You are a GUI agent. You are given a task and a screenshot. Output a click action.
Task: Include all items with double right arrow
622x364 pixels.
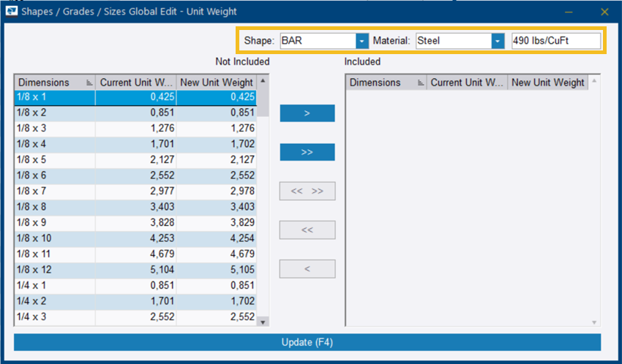(307, 152)
